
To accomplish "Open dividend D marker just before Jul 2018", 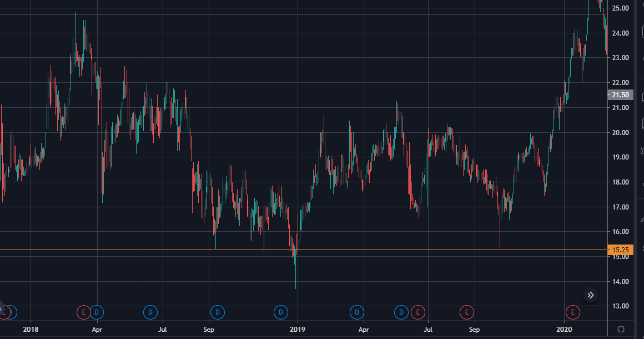I will click(150, 312).
